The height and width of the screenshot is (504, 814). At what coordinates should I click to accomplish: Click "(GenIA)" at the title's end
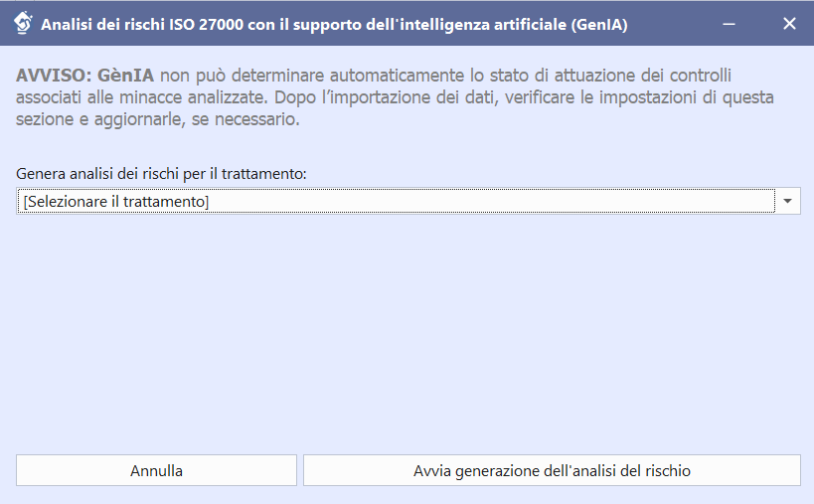(600, 24)
